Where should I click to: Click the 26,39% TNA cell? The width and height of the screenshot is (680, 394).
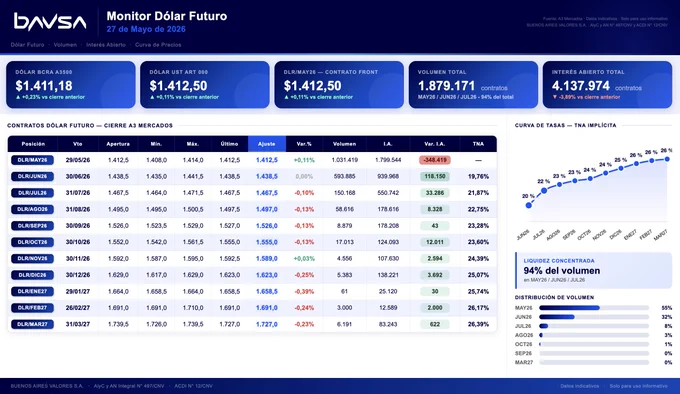[x=478, y=324]
